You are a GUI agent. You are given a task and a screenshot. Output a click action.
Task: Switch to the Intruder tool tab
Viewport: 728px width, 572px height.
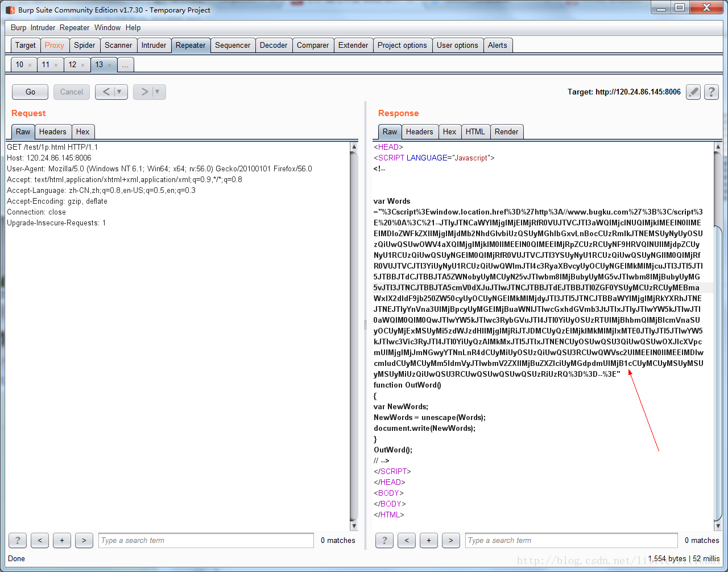click(154, 45)
